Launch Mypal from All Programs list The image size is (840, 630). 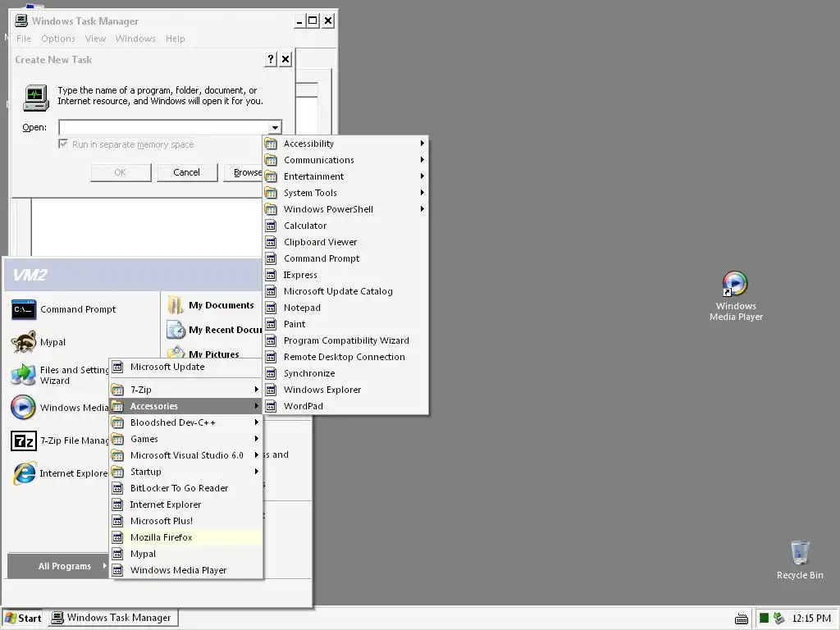click(186, 554)
